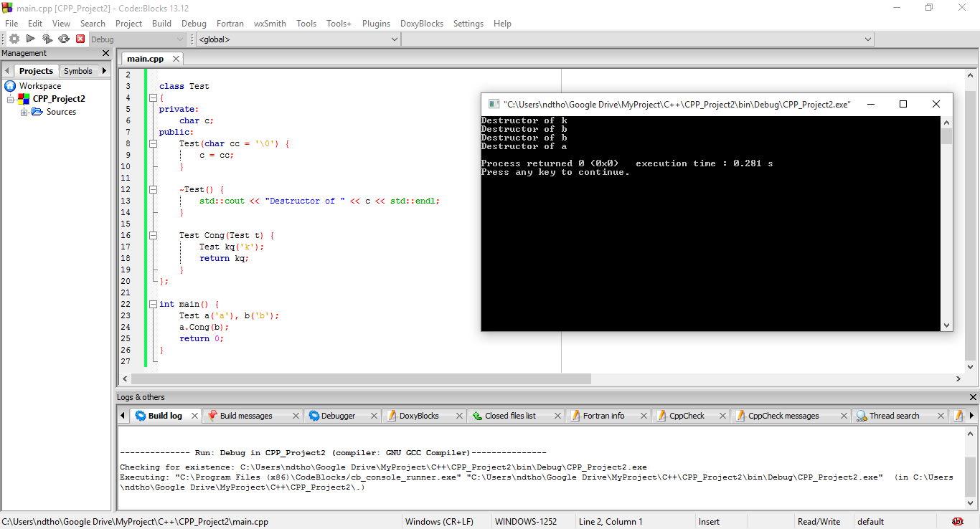Open compiler options with the gear icon
Screen dimensions: 980x529
tap(14, 39)
